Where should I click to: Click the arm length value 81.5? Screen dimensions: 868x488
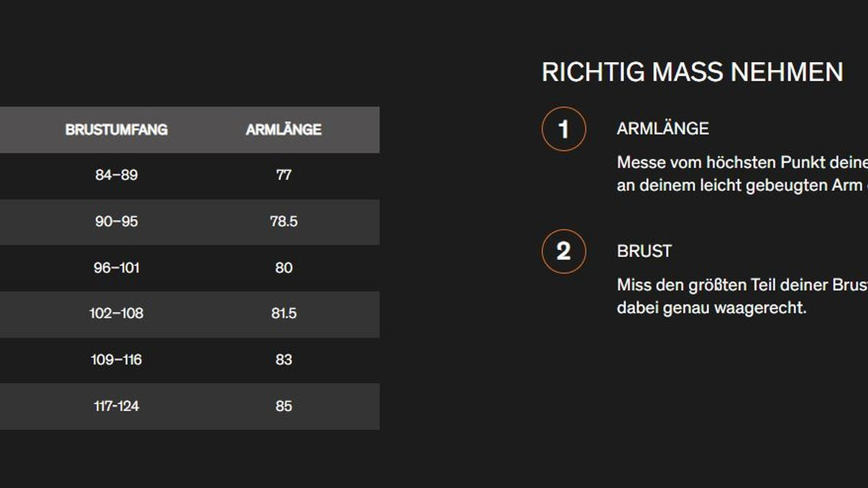tap(283, 313)
